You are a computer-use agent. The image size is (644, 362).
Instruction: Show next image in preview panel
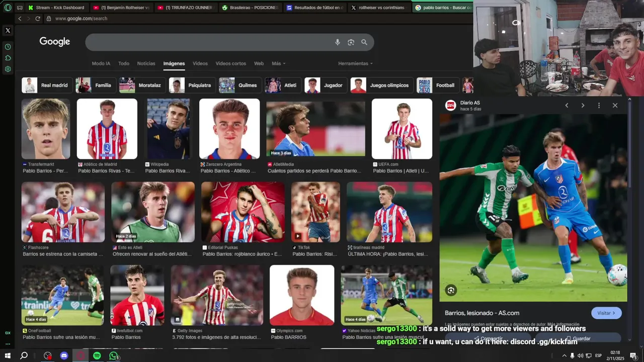point(583,106)
